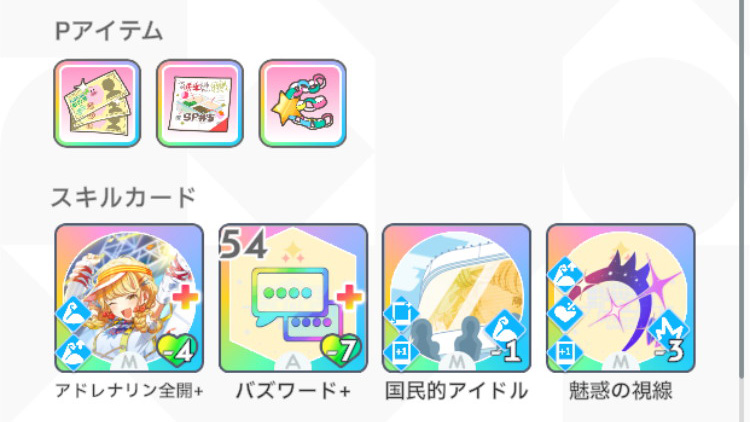Click the vertical scrollbar on the right edge
Screen dimensions: 750x422
(742, 191)
